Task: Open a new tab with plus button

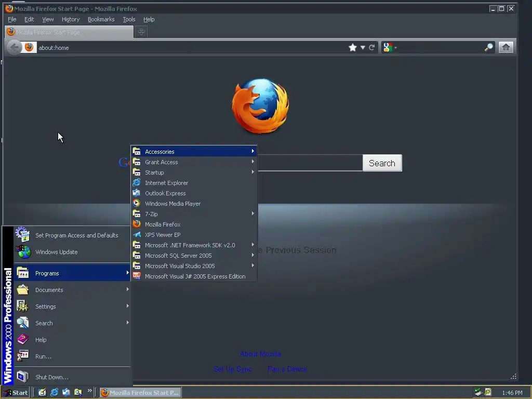Action: (141, 32)
